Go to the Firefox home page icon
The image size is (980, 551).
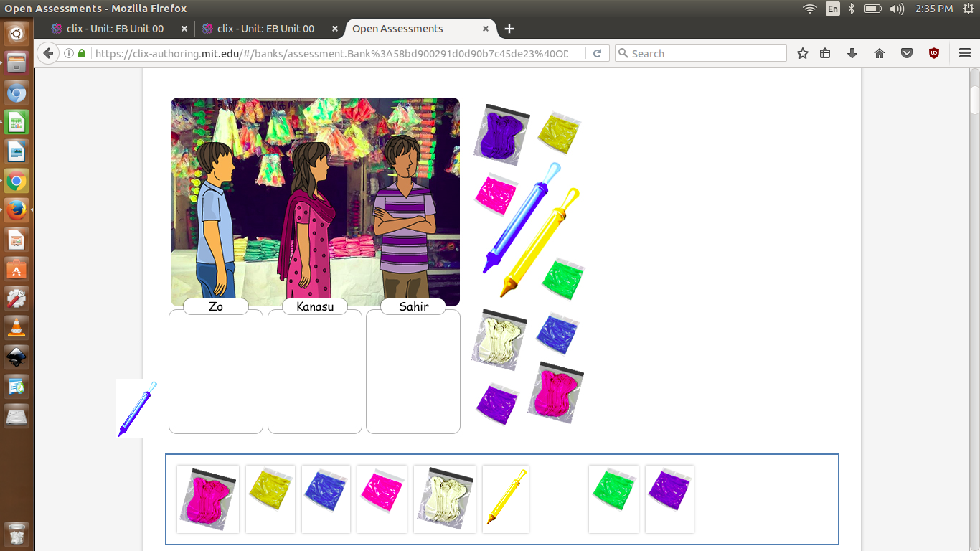880,53
